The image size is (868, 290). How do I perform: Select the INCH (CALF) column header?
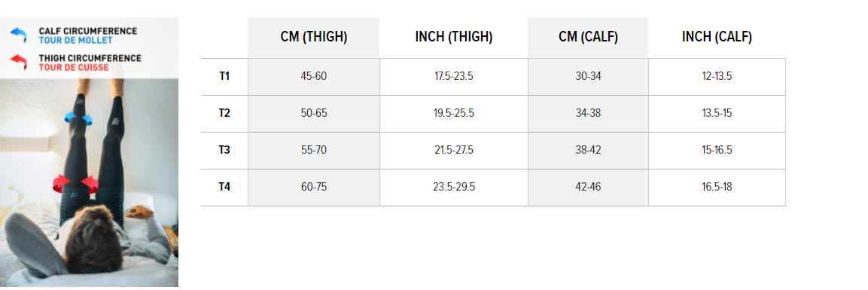[717, 38]
